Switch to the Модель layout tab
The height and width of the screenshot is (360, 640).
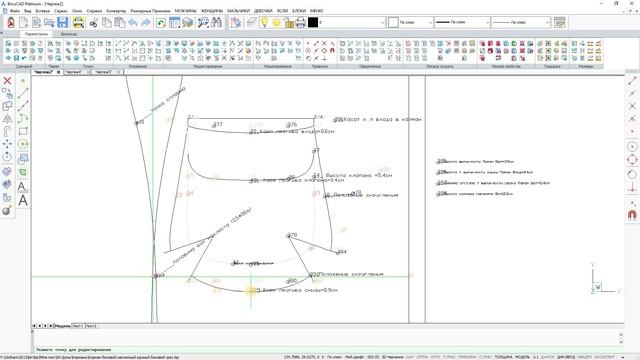(x=62, y=326)
